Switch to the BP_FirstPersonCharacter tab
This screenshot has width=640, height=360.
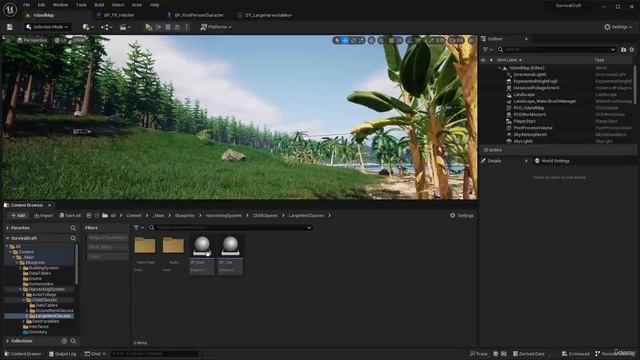tap(199, 15)
